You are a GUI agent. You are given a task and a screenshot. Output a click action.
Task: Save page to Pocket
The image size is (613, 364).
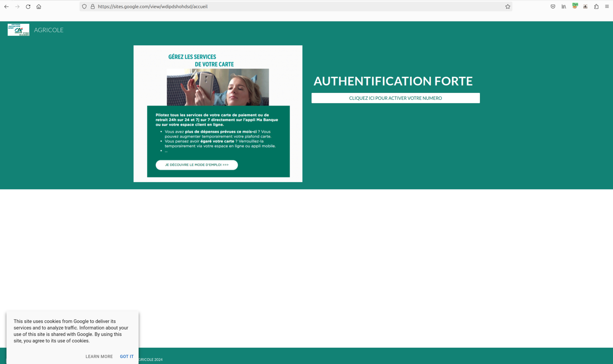point(553,6)
